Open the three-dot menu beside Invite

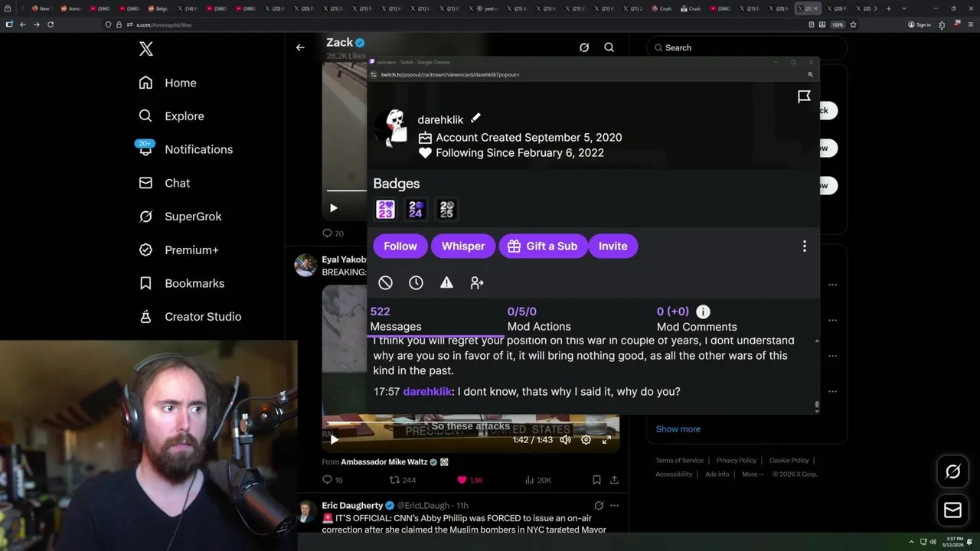click(x=804, y=246)
